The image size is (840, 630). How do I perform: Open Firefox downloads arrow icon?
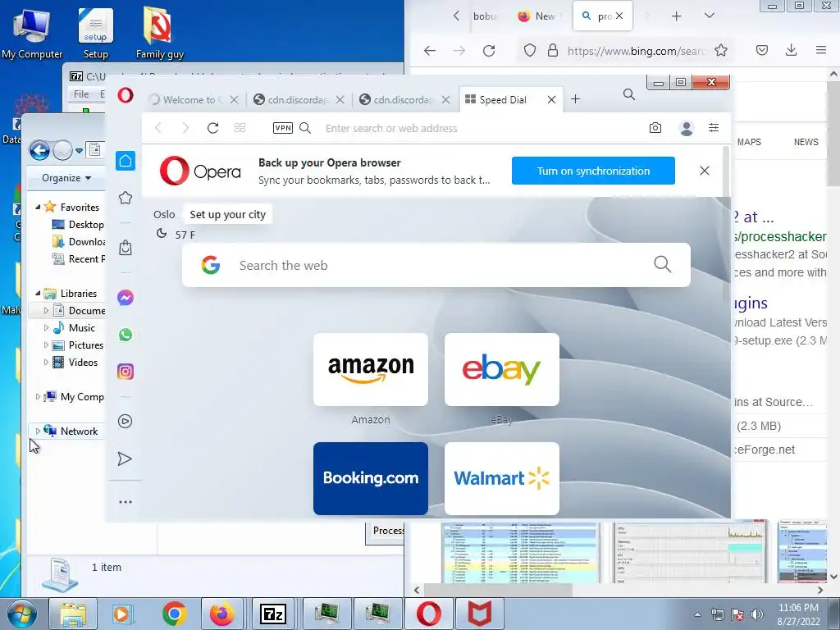click(x=792, y=50)
